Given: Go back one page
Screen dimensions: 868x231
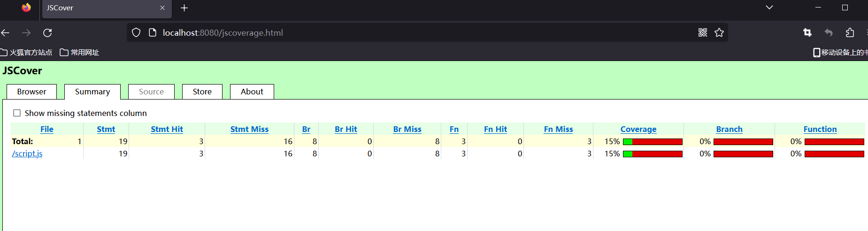Looking at the screenshot, I should [6, 33].
